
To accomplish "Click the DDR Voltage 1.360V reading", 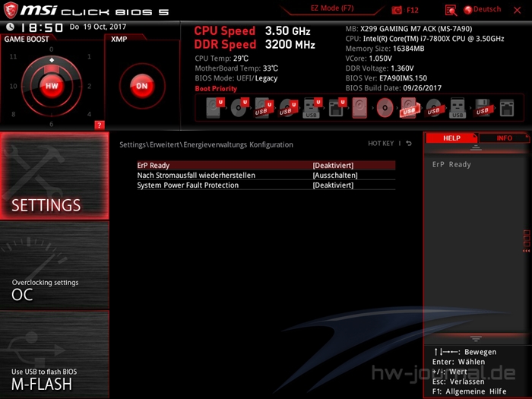I will (x=379, y=68).
